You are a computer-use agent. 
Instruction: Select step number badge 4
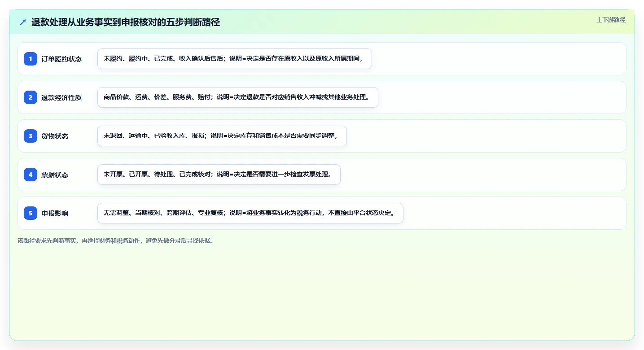(x=31, y=175)
